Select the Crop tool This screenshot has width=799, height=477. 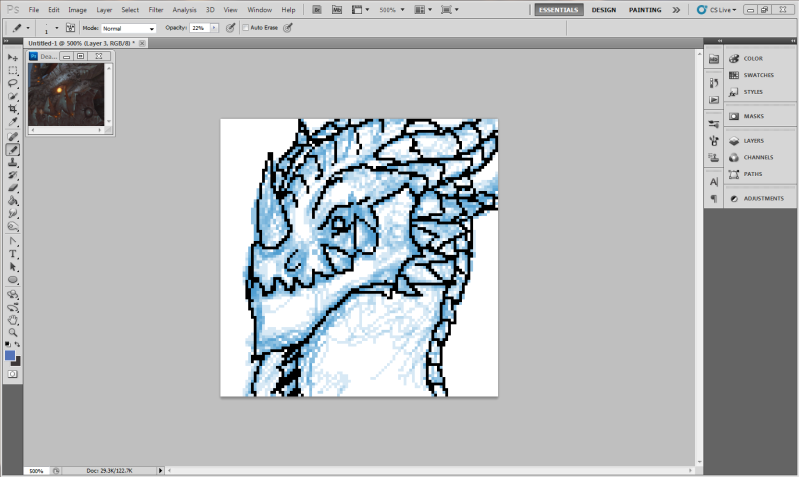13,109
